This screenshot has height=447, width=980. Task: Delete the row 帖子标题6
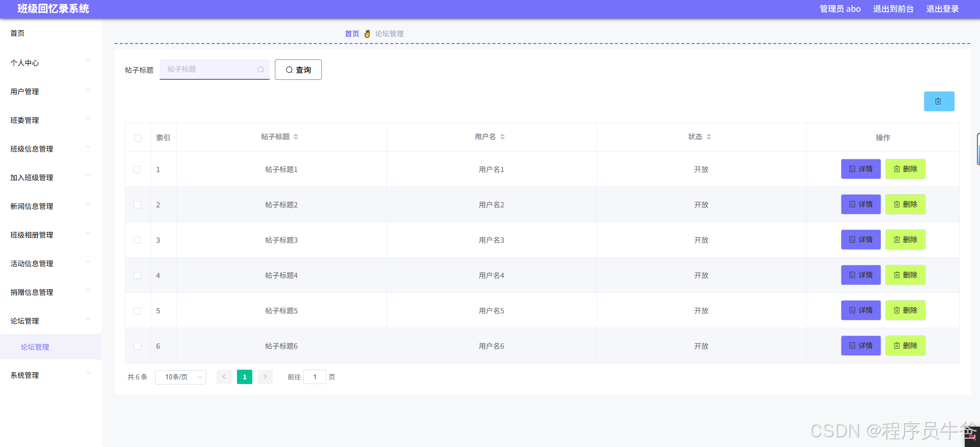[x=905, y=346]
